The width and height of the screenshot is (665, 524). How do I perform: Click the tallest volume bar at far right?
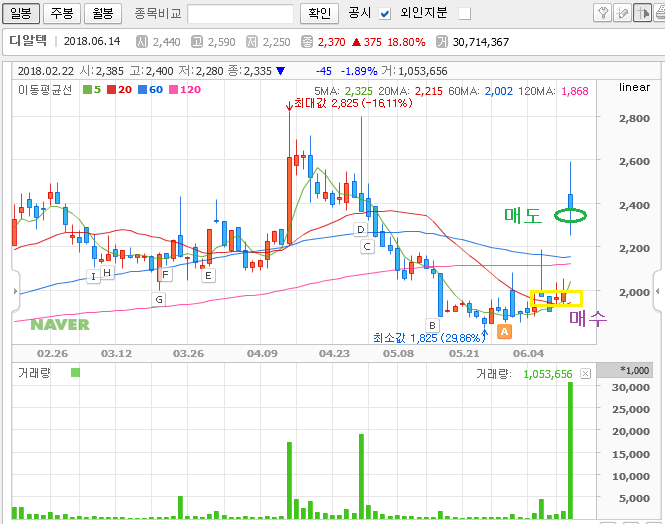pyautogui.click(x=570, y=451)
